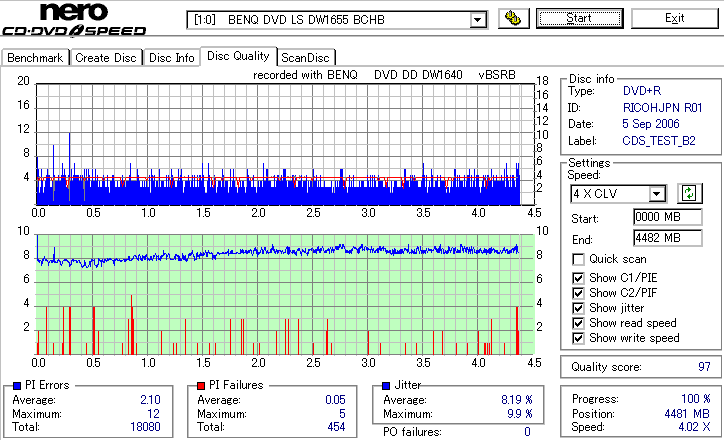Click the disc ID RICOHJPN R01
Viewport: 724px width, 441px height.
point(663,108)
